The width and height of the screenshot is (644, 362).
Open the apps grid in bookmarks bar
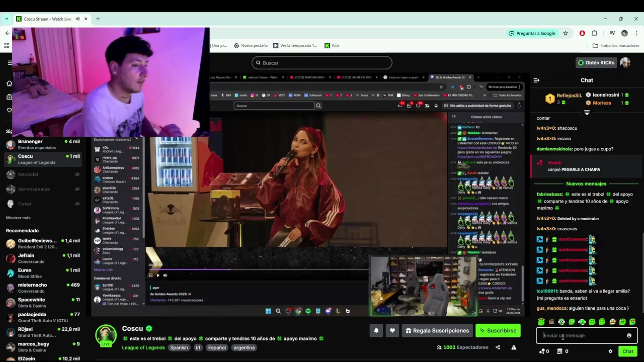click(7, 46)
